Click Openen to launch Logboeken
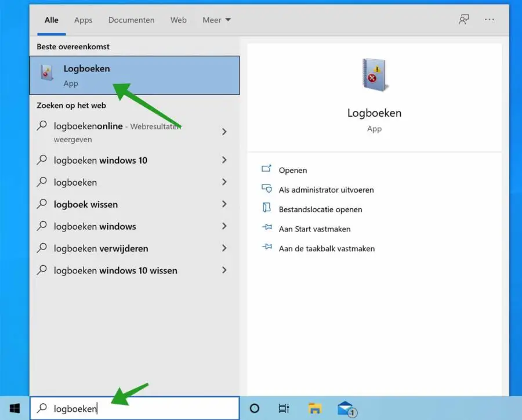The height and width of the screenshot is (420, 522). [x=293, y=170]
